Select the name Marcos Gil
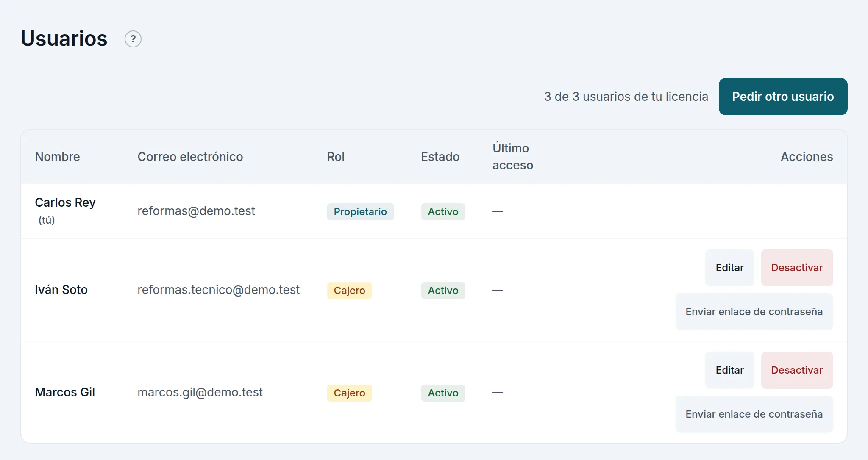This screenshot has width=868, height=460. click(x=65, y=392)
